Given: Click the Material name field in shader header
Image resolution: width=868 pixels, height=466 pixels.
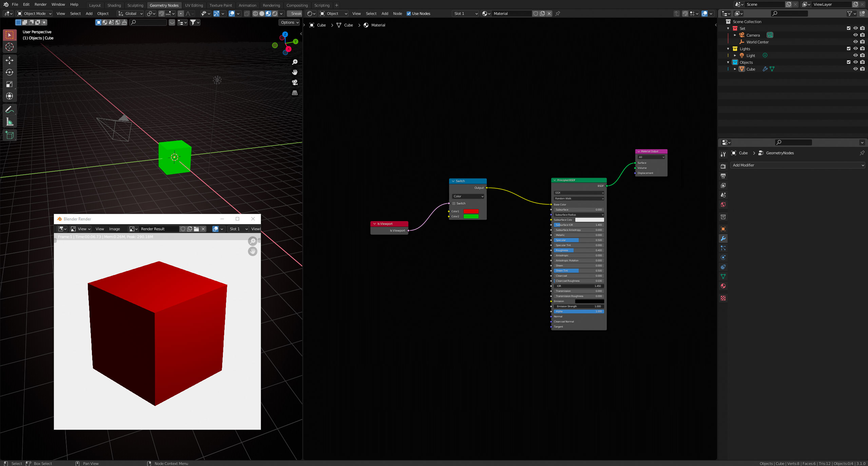Looking at the screenshot, I should click(x=512, y=14).
